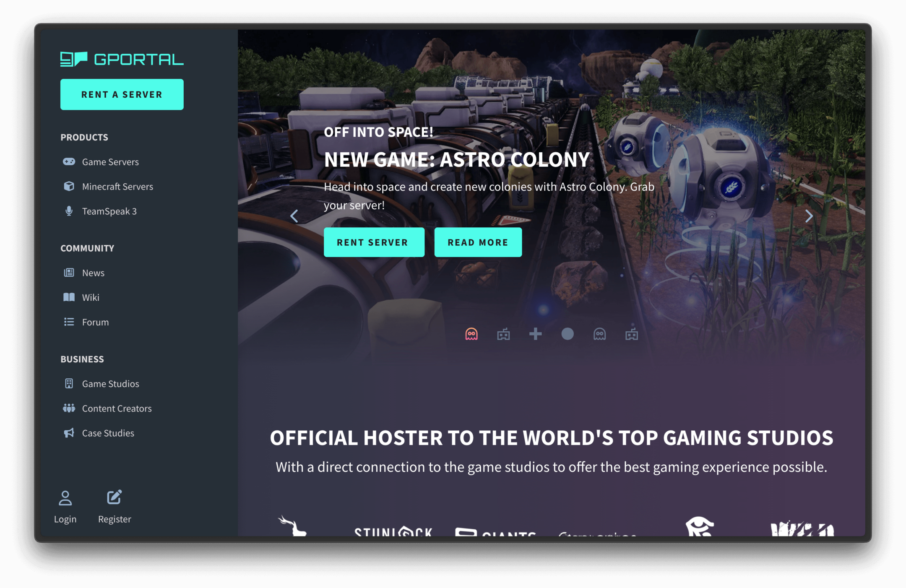
Task: Open the Wiki link
Action: (x=91, y=298)
